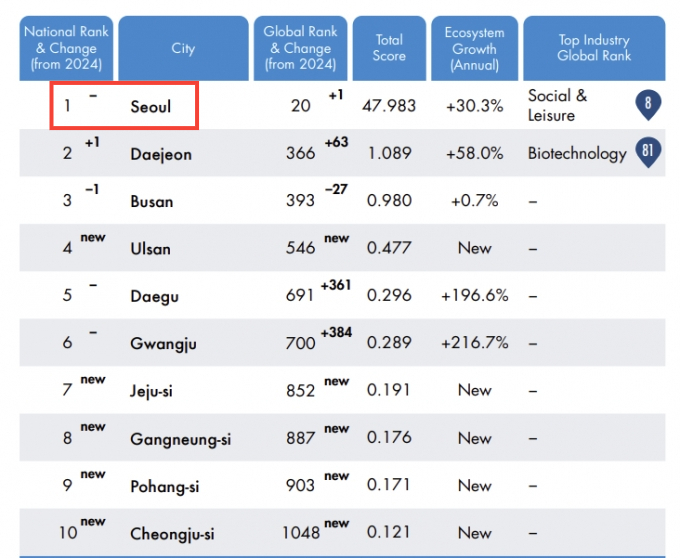Click Pohang-si's total score 0.171
The width and height of the screenshot is (680, 558).
pyautogui.click(x=389, y=485)
